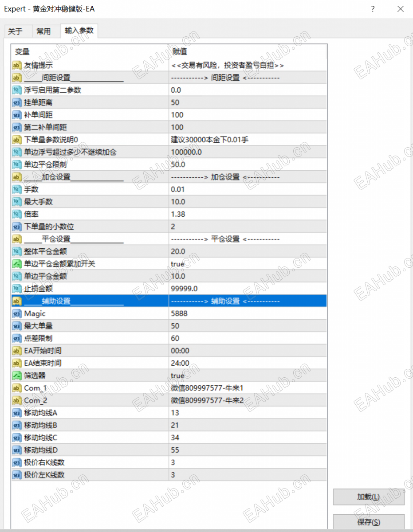413x532 pixels.
Task: Click the integer icon beside 移动均线A
Action: pyautogui.click(x=17, y=413)
